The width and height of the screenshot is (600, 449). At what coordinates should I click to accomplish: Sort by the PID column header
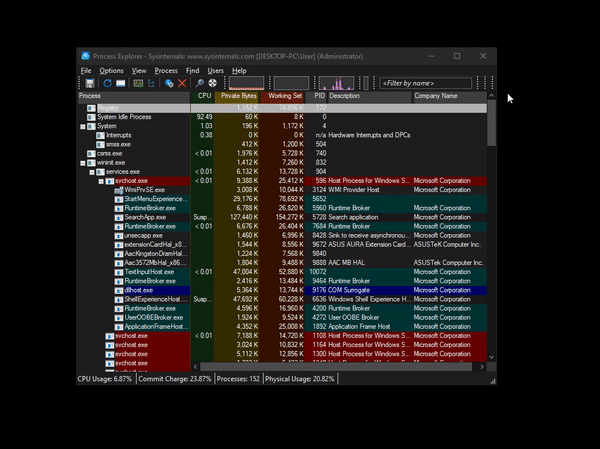coord(316,96)
